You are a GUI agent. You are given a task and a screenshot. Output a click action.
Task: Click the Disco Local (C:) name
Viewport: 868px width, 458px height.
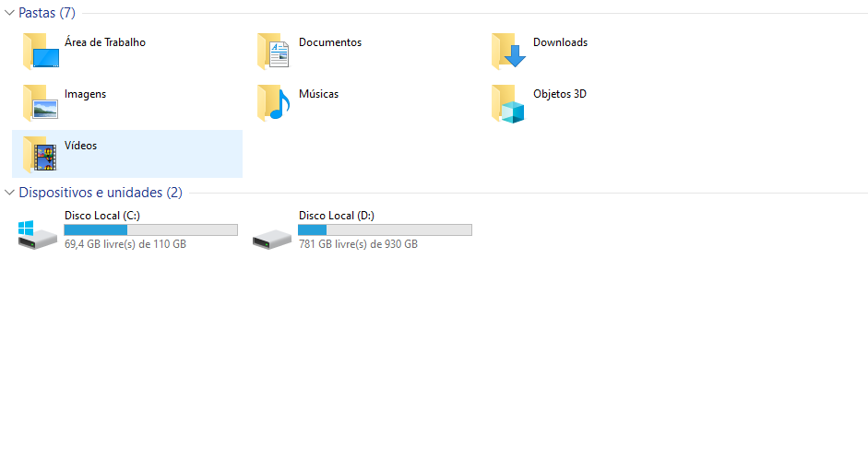102,216
